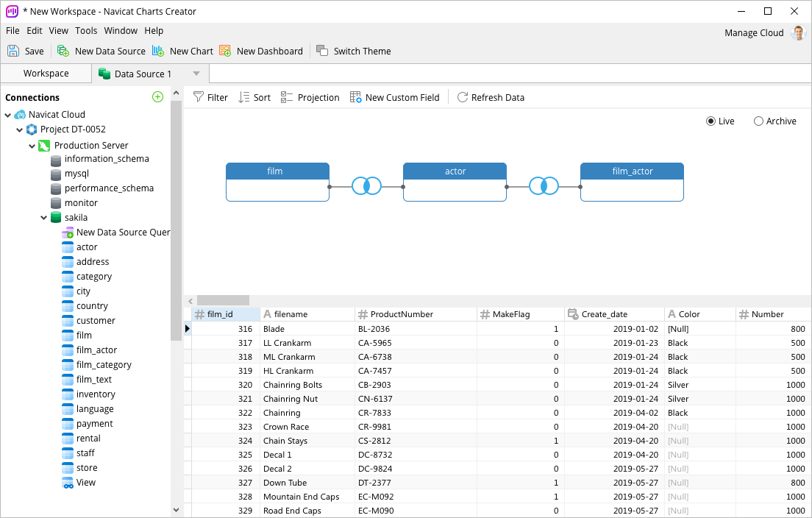Click the New Chart icon
The width and height of the screenshot is (812, 518).
[x=158, y=51]
